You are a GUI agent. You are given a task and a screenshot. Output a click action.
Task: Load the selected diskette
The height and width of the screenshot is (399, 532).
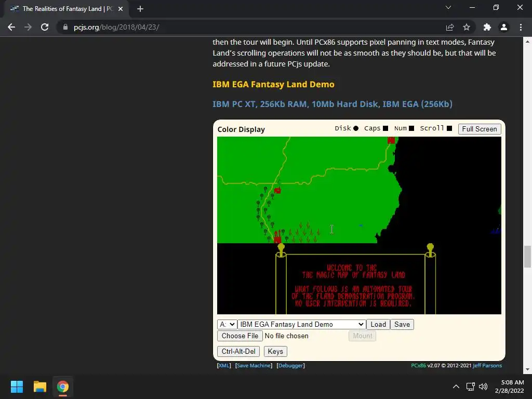tap(378, 324)
